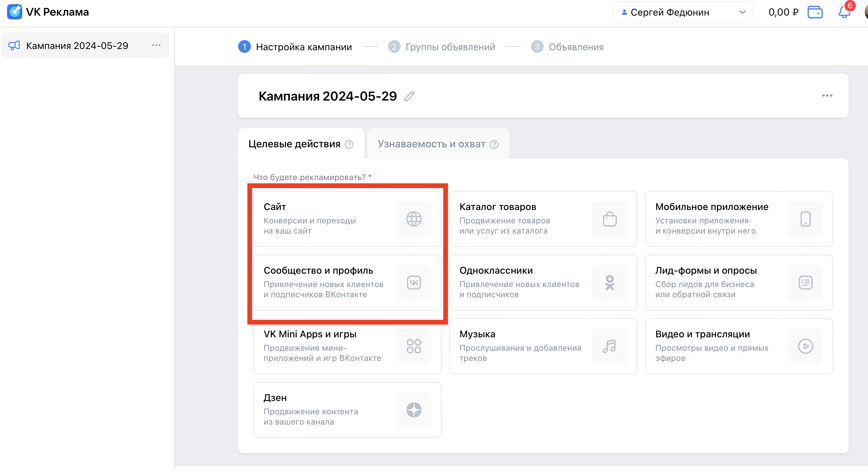Click shopping bag icon in Каталог товаров

pos(610,219)
